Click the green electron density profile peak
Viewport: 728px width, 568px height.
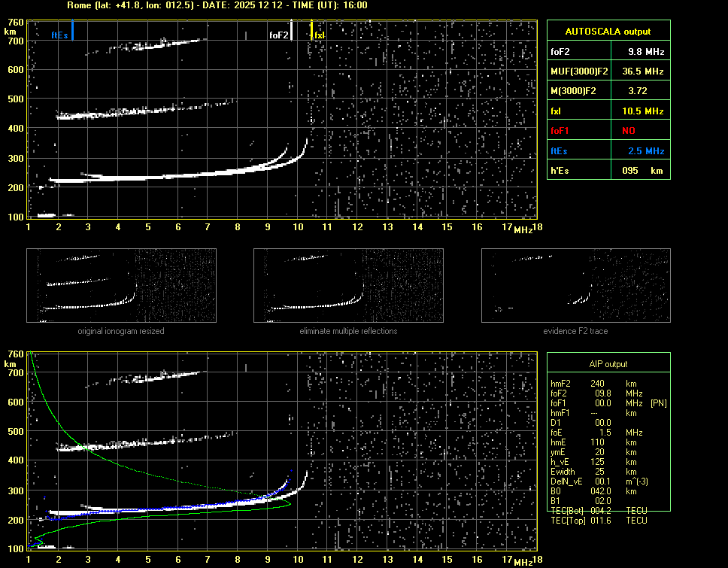(290, 505)
